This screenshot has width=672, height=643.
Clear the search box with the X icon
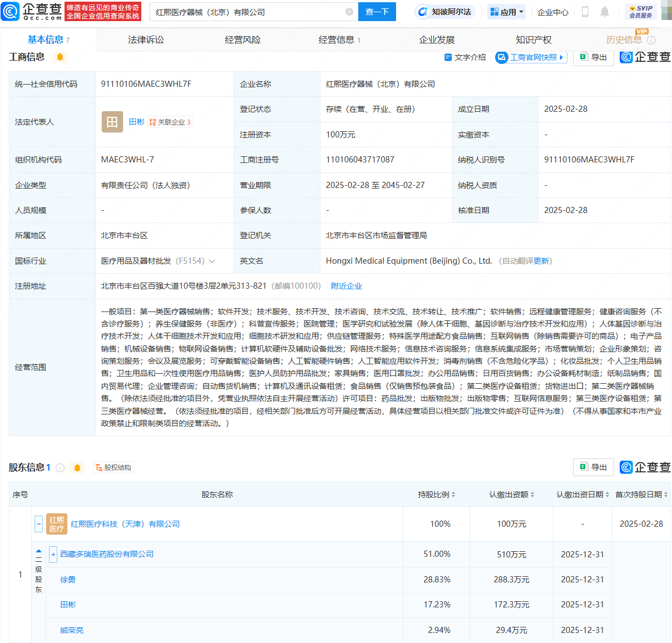point(349,12)
